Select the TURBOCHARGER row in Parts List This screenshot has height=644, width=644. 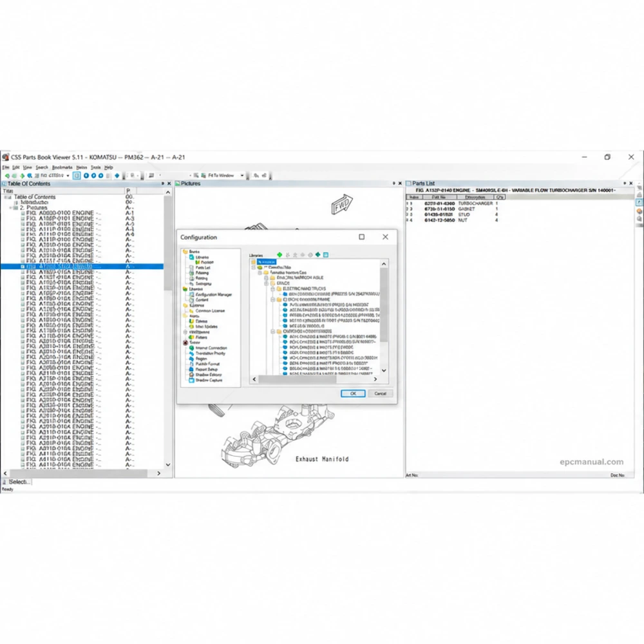click(456, 204)
